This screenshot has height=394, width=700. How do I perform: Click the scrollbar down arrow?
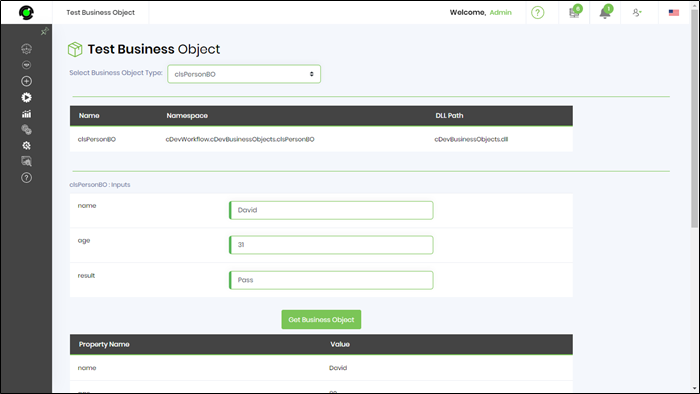(x=694, y=388)
